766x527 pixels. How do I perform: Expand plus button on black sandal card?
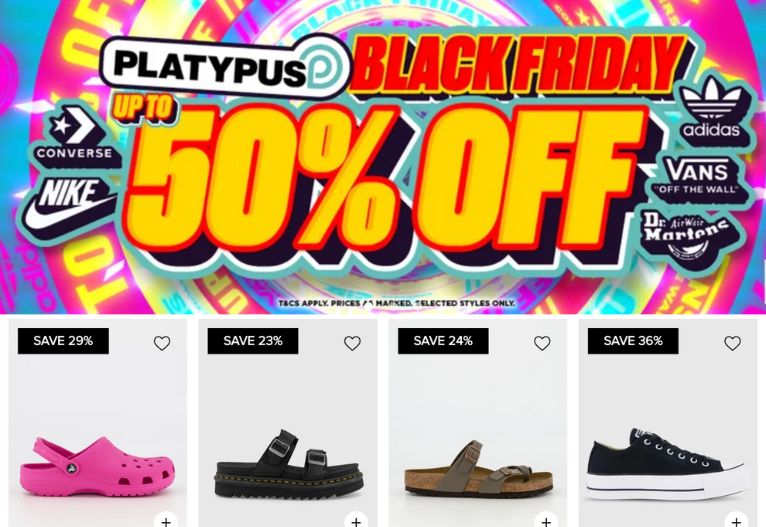click(x=356, y=521)
